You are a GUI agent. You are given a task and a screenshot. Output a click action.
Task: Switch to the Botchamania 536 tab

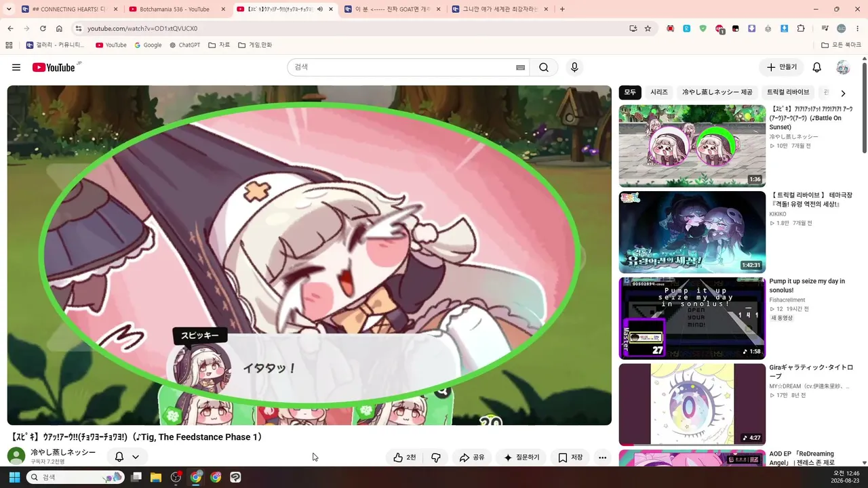tap(178, 9)
